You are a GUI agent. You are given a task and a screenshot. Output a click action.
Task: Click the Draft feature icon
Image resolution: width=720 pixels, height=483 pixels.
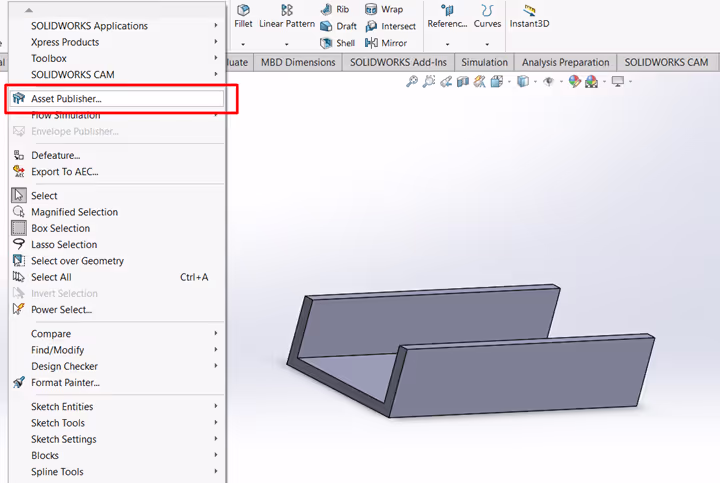click(x=326, y=26)
